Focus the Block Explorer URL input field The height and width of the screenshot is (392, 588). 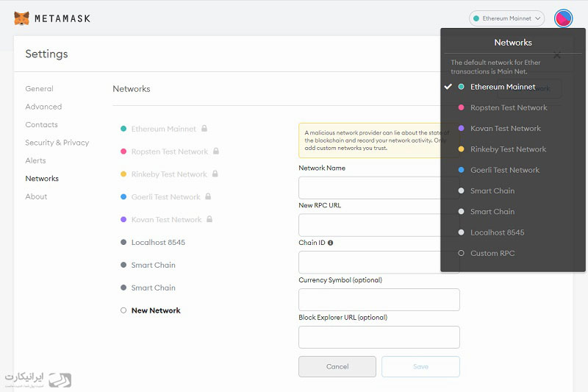[379, 338]
